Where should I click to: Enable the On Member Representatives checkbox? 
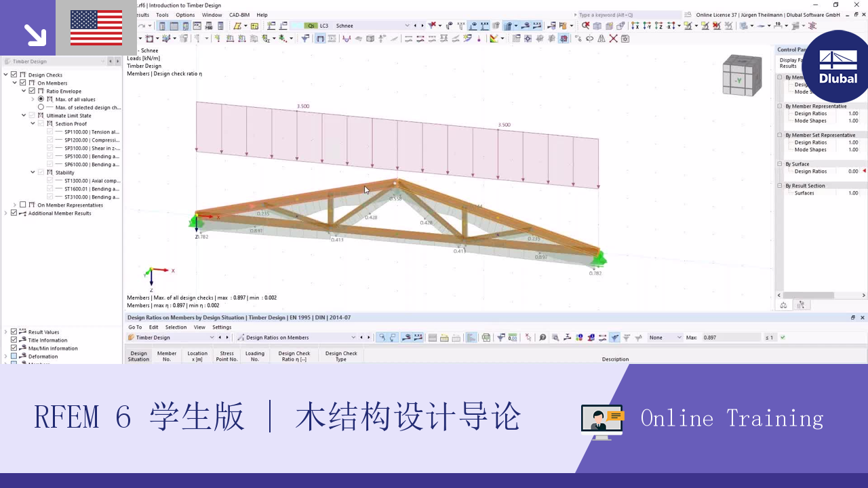(23, 205)
